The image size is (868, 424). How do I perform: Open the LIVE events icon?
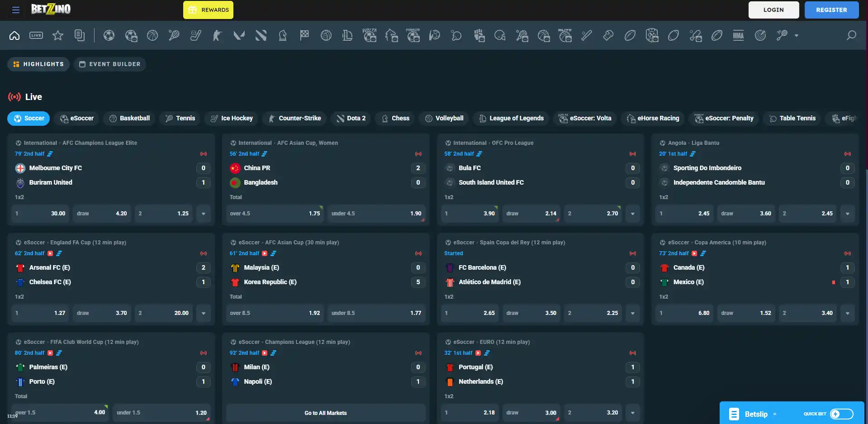36,35
